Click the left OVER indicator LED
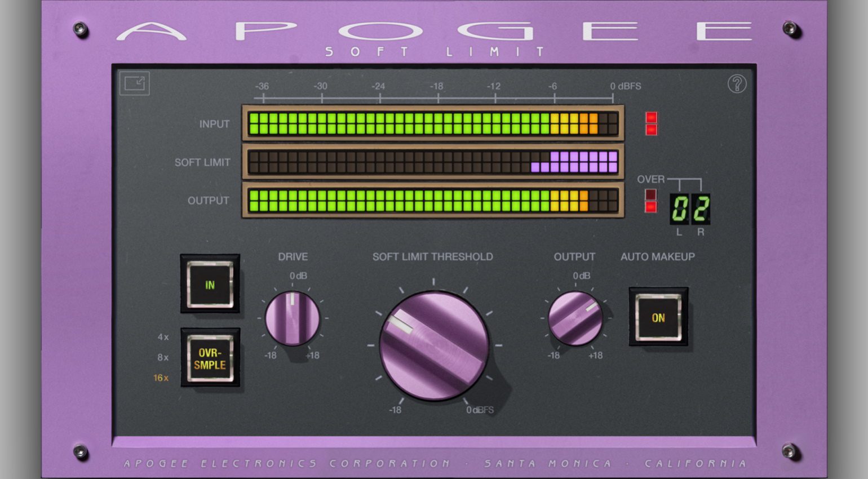The image size is (868, 479). [651, 195]
